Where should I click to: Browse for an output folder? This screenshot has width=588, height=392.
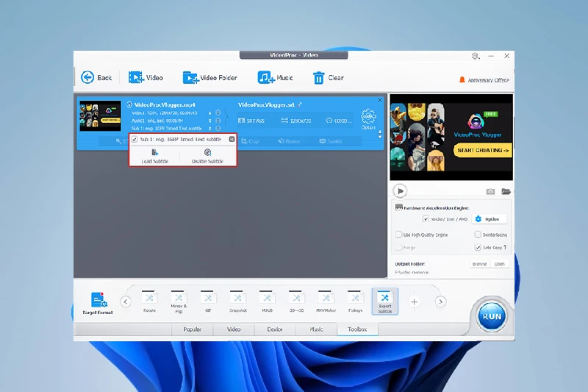click(x=479, y=264)
